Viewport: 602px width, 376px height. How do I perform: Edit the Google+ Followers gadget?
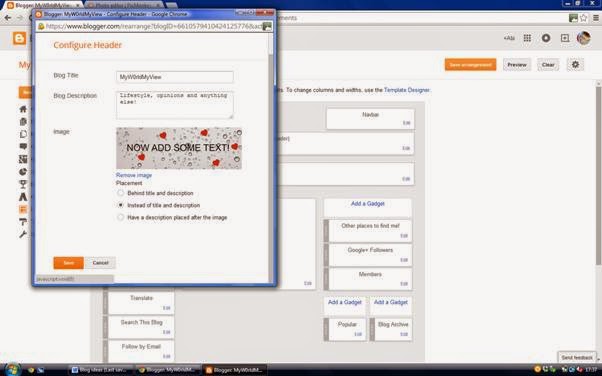coord(404,260)
